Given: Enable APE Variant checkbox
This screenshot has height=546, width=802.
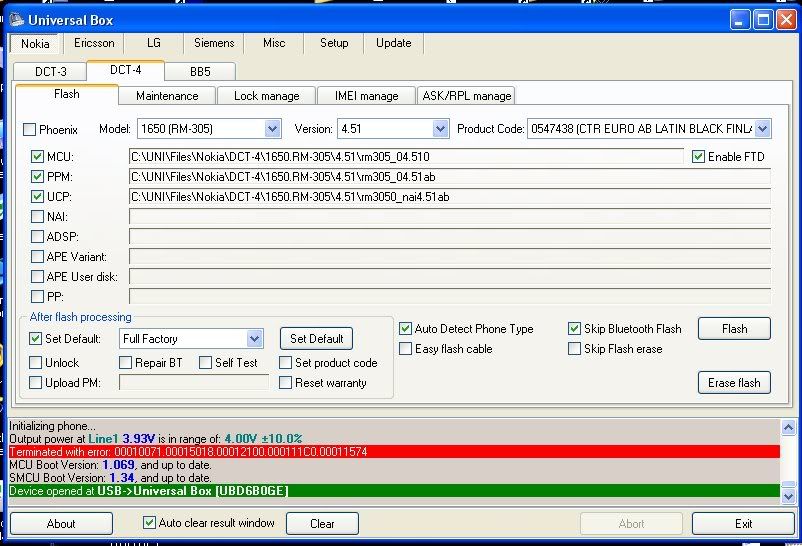Looking at the screenshot, I should click(x=37, y=256).
